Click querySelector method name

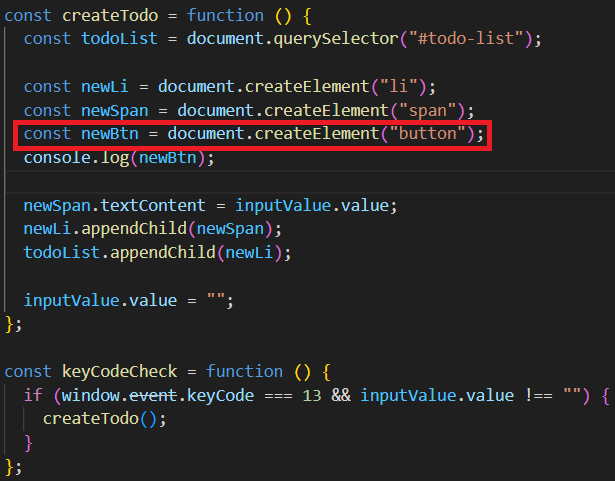point(336,39)
